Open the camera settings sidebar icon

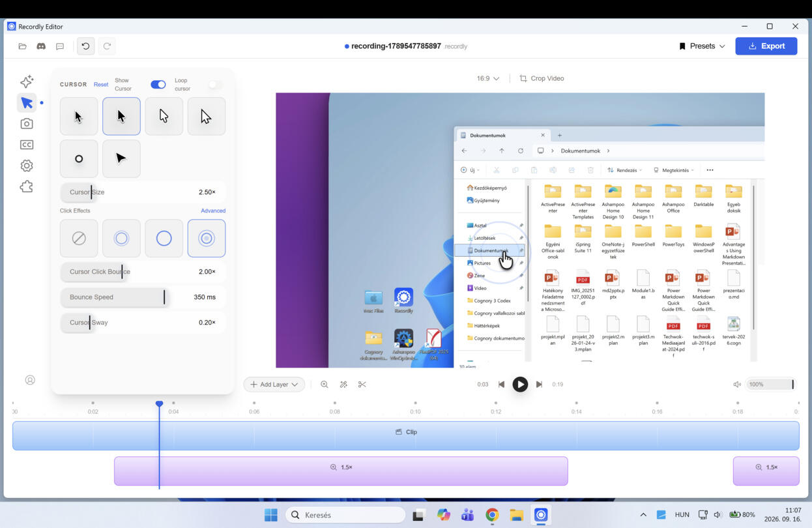(x=27, y=124)
